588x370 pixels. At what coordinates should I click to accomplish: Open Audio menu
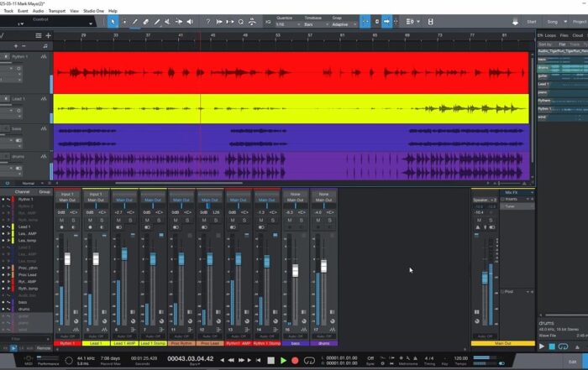(38, 11)
